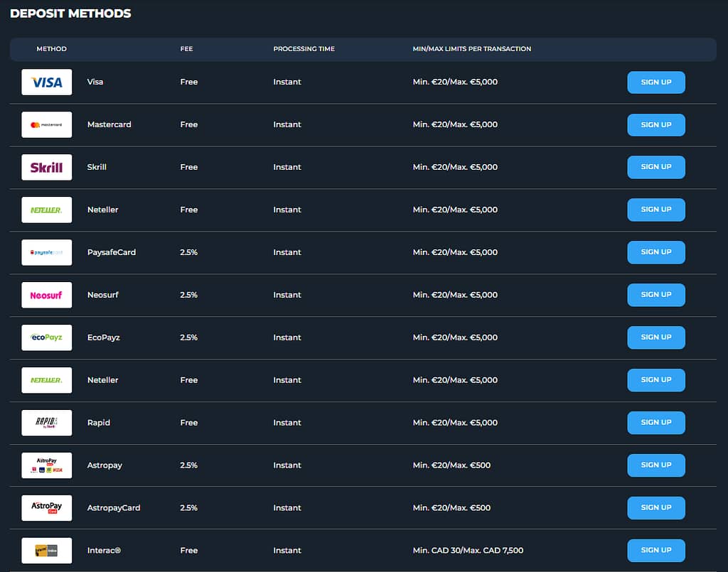Click Min. CAD 30/Max. CAD 7,500 limit
This screenshot has width=728, height=572.
pos(468,550)
